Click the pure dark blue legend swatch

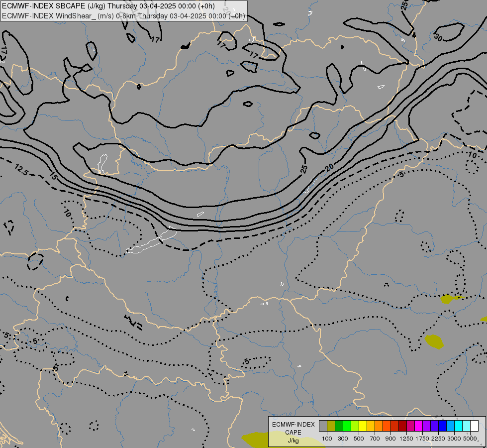443,426
